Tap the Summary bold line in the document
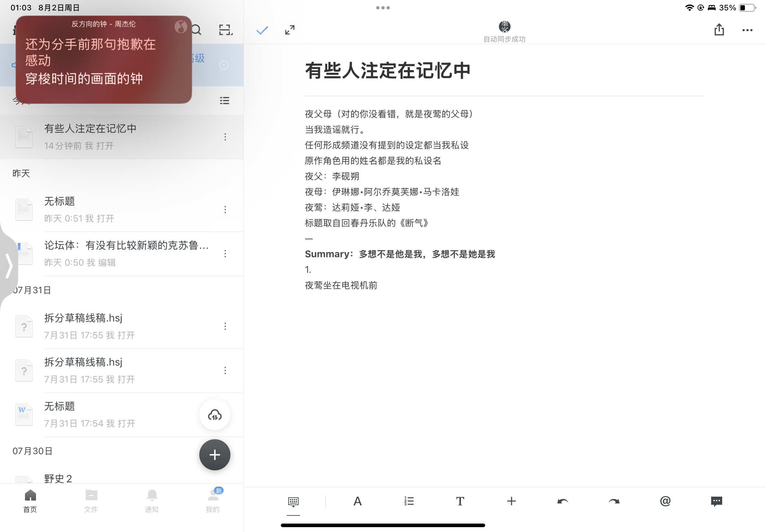This screenshot has width=766, height=532. pos(400,254)
